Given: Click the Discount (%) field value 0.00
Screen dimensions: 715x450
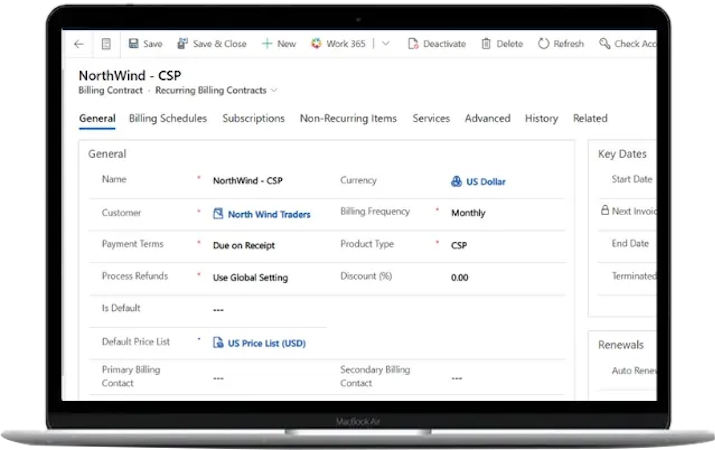Looking at the screenshot, I should click(460, 277).
